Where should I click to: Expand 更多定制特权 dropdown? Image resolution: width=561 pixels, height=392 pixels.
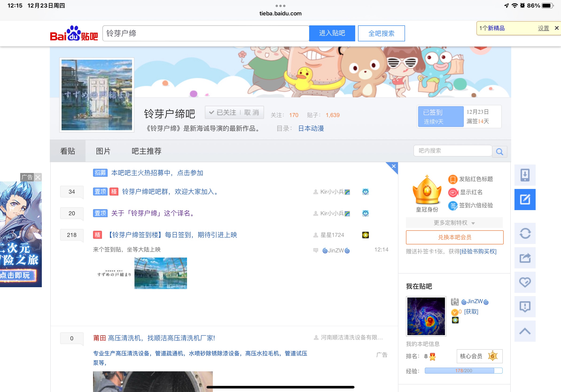tap(454, 223)
